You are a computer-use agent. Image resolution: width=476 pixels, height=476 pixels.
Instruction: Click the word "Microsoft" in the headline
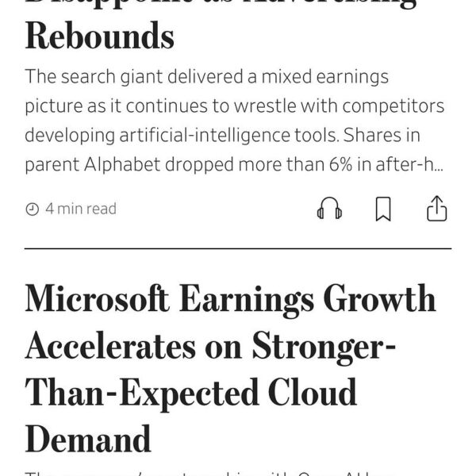[x=97, y=298]
